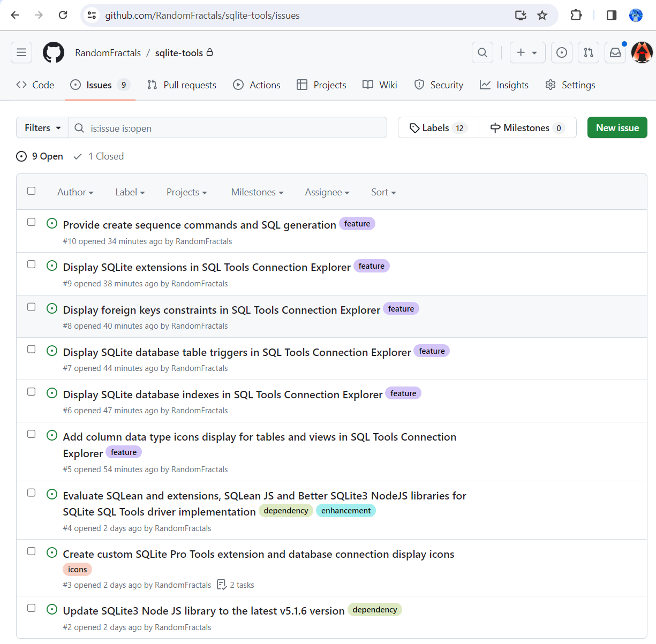Switch to the Security tab

tap(439, 85)
